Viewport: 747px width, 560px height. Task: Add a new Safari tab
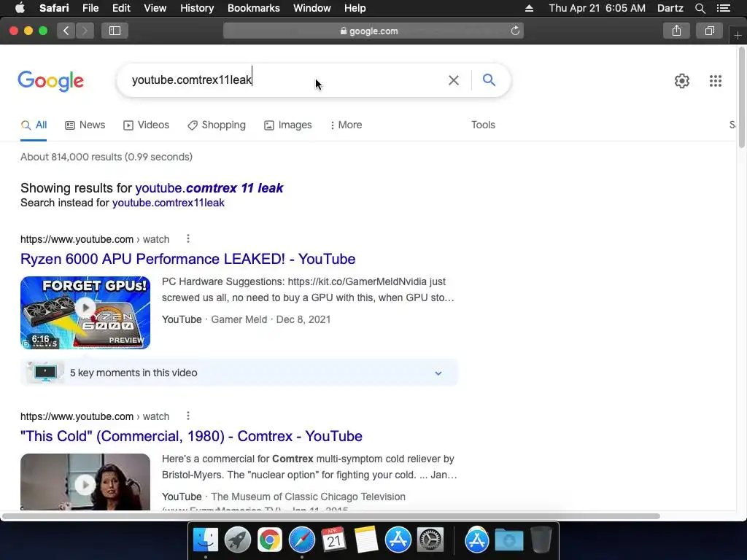tap(738, 35)
